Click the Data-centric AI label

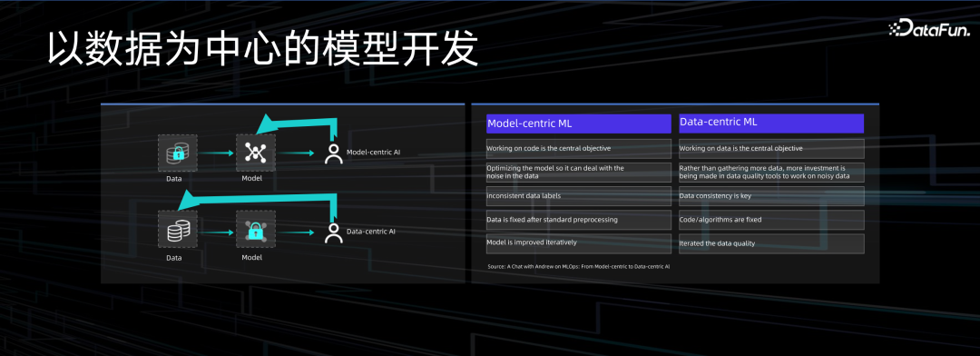tap(371, 231)
